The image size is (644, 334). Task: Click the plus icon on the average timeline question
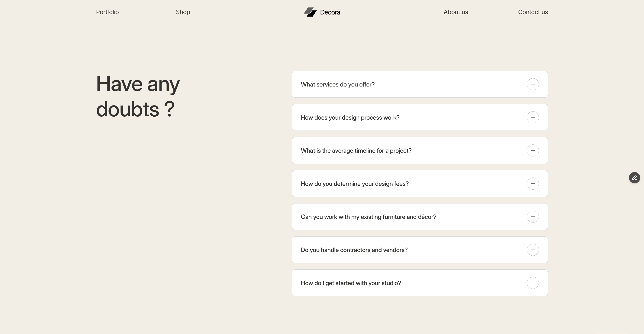pyautogui.click(x=533, y=150)
